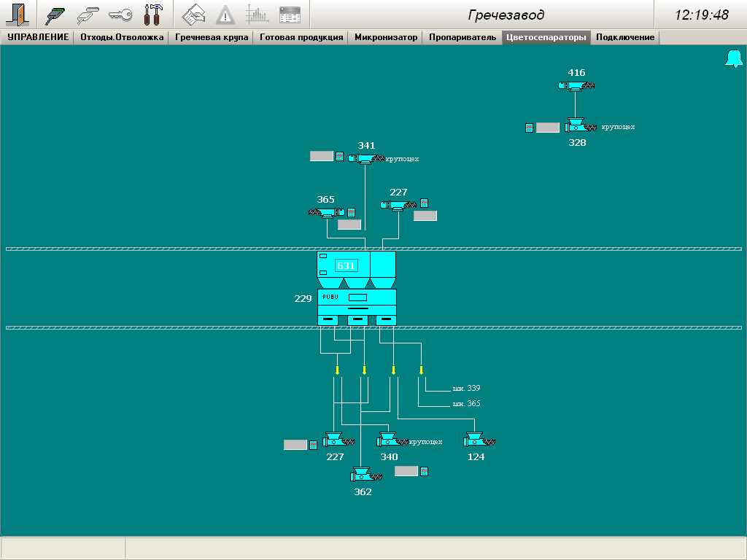Select the УПРАВЛЕНИЕ menu
This screenshot has width=747, height=560.
click(x=38, y=37)
